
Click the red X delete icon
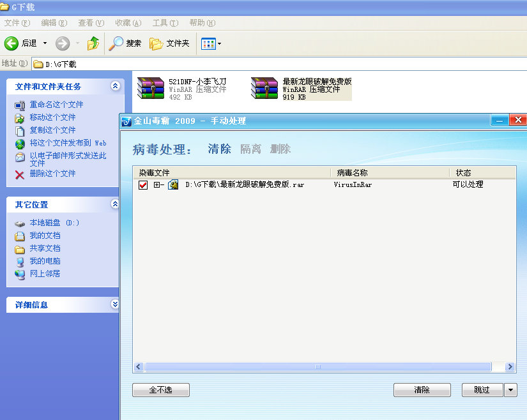tap(20, 175)
